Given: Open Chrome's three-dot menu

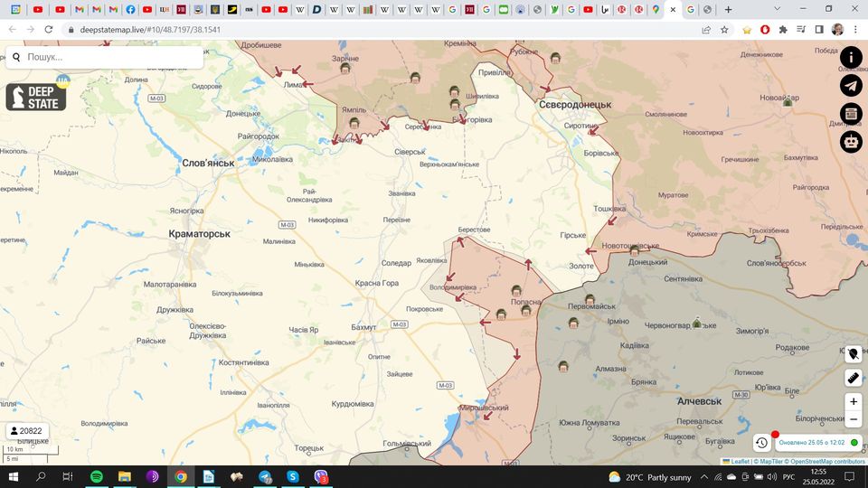Looking at the screenshot, I should (855, 29).
